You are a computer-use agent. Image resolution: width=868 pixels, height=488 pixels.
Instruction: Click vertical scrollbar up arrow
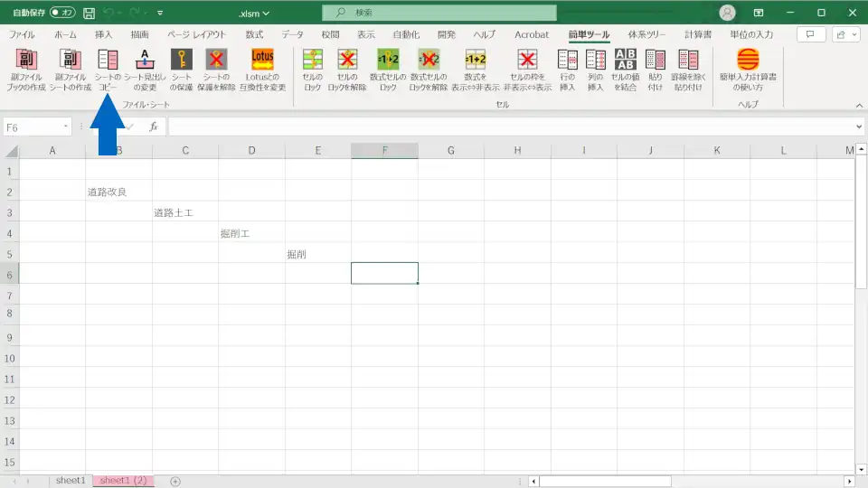[x=861, y=149]
